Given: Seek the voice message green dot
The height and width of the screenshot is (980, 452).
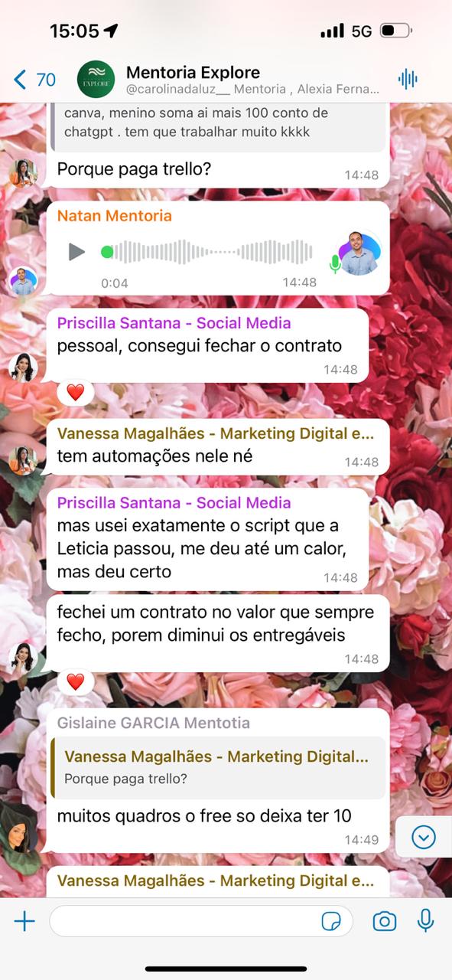Looking at the screenshot, I should click(x=107, y=252).
